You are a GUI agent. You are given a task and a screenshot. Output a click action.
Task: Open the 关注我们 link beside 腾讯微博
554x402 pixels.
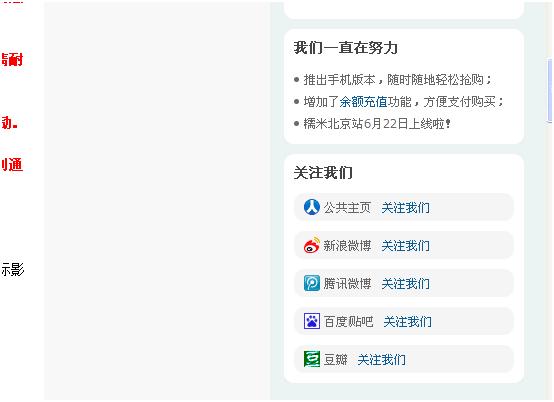(x=406, y=284)
